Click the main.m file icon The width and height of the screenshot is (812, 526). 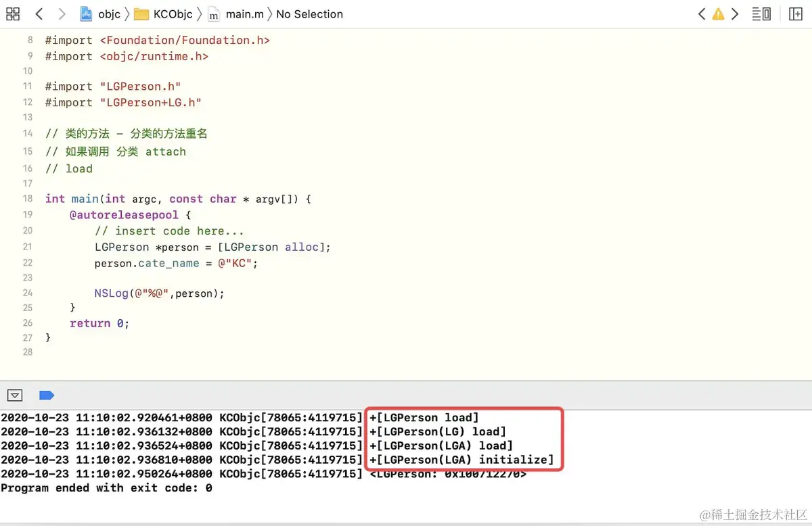coord(213,14)
